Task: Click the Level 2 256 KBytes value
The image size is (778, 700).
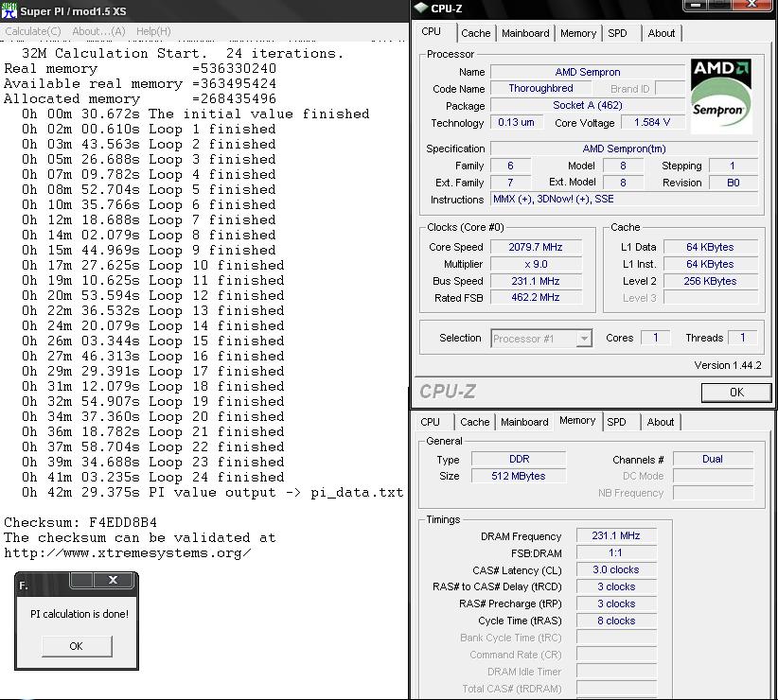Action: (710, 281)
